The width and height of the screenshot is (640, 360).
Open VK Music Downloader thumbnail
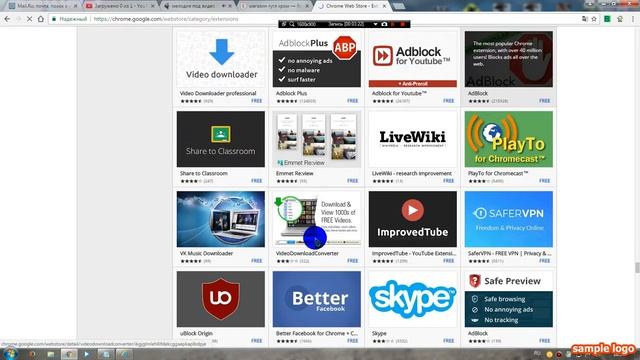pos(221,219)
